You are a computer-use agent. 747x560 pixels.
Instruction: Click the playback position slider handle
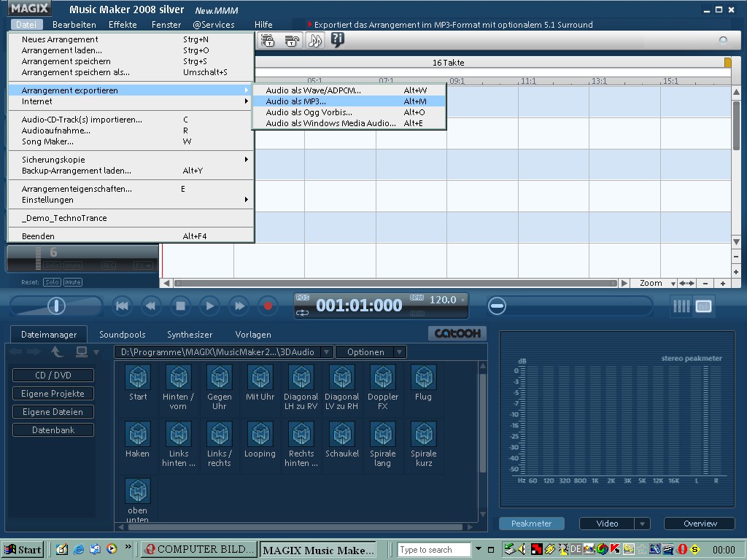pyautogui.click(x=497, y=306)
